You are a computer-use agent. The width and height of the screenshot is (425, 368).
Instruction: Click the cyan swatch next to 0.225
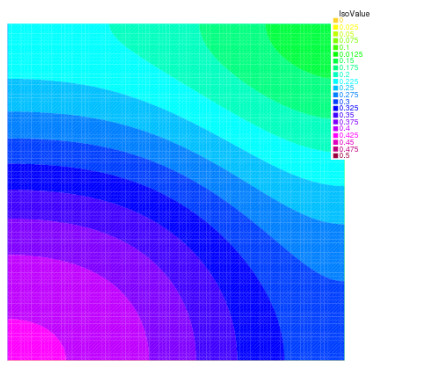coord(335,81)
